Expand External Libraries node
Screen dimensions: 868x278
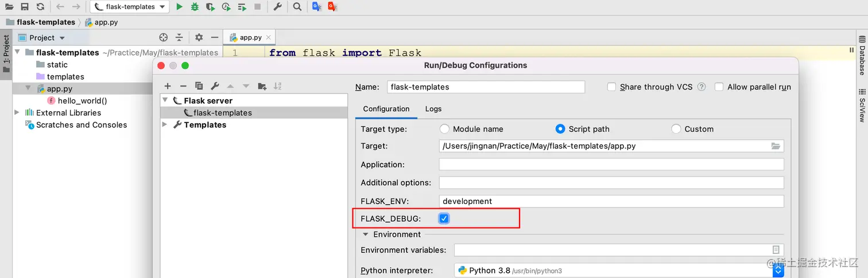click(x=17, y=113)
